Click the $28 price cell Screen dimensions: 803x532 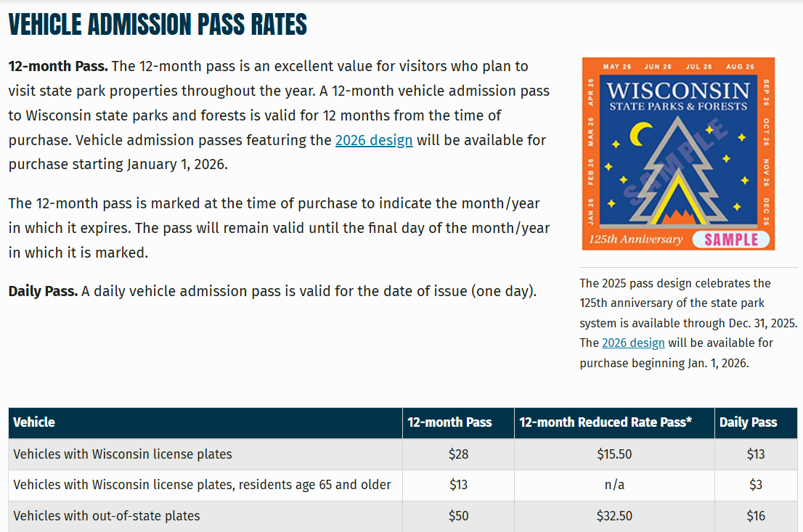tap(458, 454)
